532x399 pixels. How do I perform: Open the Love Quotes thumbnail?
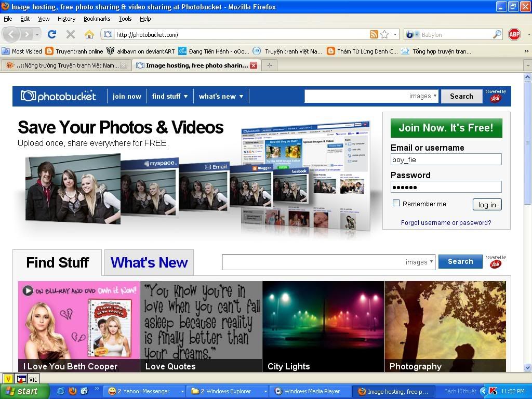pyautogui.click(x=201, y=326)
